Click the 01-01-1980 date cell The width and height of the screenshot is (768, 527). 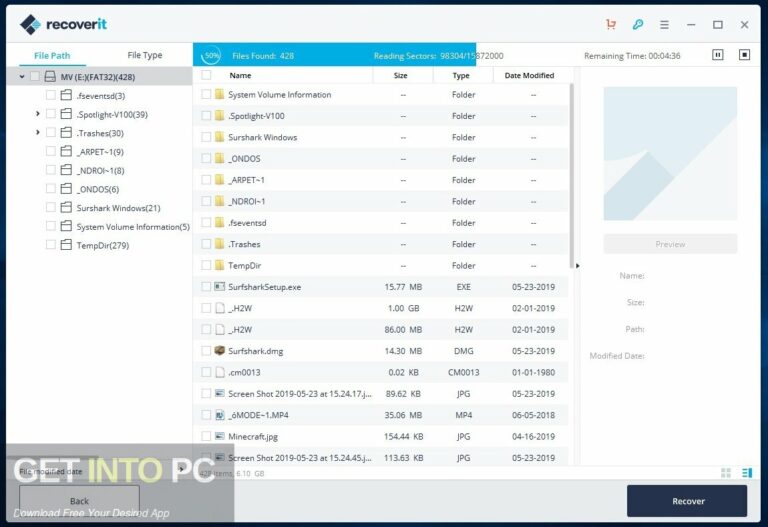tap(533, 372)
